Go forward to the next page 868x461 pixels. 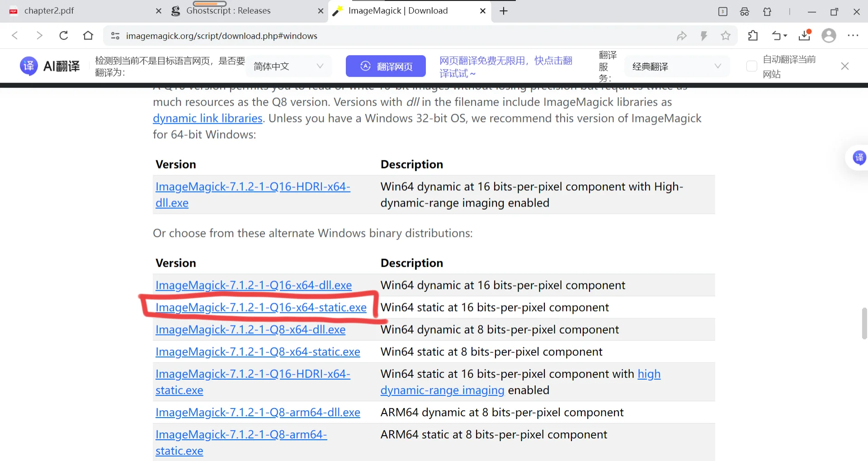39,36
